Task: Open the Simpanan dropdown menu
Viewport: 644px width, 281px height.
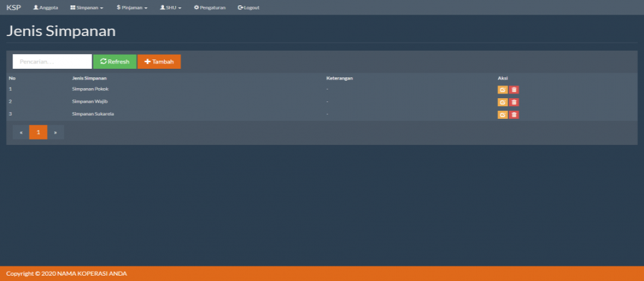Action: click(87, 7)
